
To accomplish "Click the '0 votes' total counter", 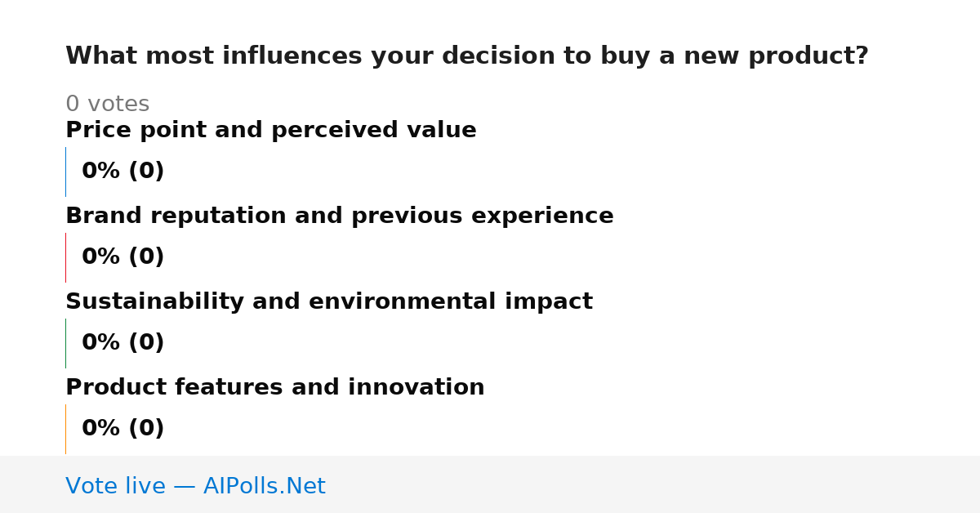I will point(107,105).
